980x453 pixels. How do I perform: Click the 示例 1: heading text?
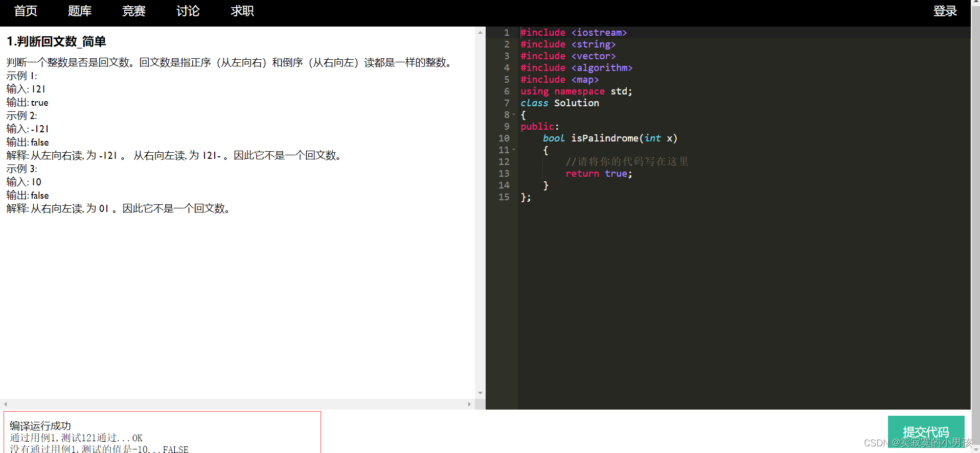point(21,76)
